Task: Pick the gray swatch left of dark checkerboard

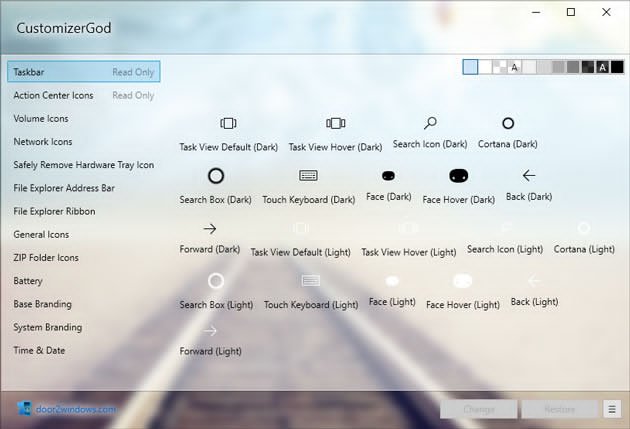Action: coord(573,67)
